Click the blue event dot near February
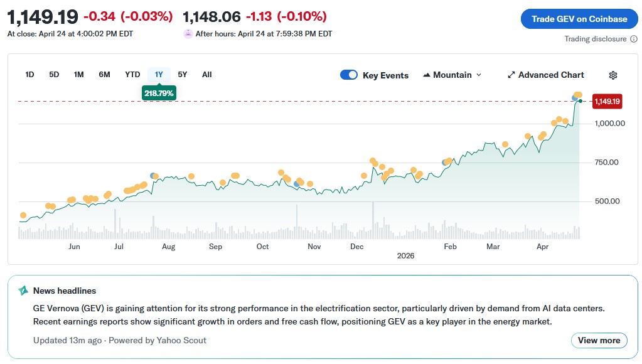Viewport: 642px width, 364px height. 444,162
